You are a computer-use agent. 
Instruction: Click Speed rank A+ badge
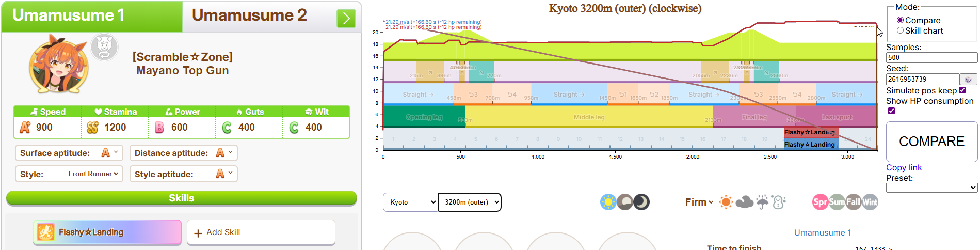[25, 127]
